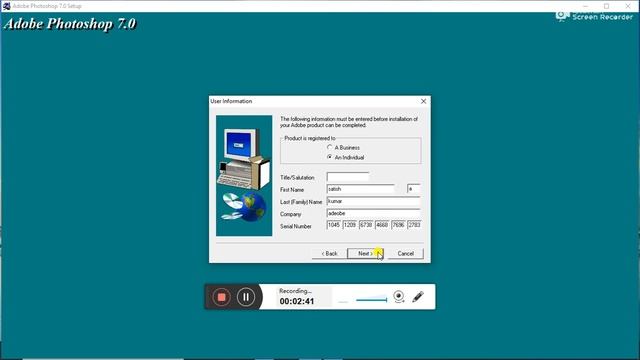Image resolution: width=640 pixels, height=360 pixels.
Task: Click the second Serial Number box
Action: coord(350,225)
